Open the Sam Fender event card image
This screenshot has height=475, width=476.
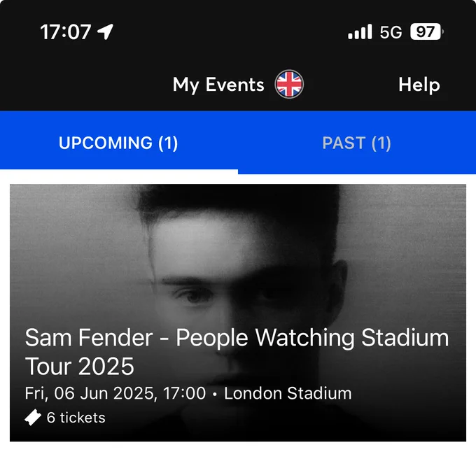pyautogui.click(x=238, y=313)
